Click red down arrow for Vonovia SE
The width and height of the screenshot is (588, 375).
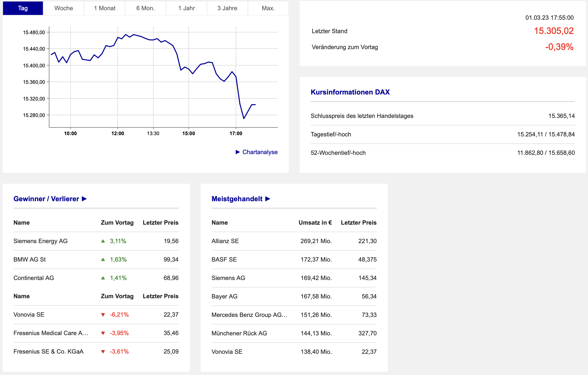tap(103, 315)
